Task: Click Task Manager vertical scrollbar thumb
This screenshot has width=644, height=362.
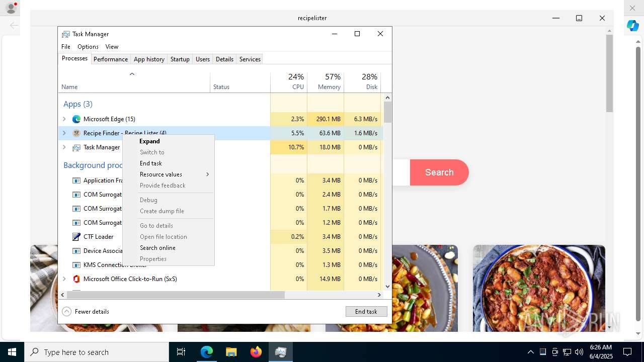Action: pos(387,112)
